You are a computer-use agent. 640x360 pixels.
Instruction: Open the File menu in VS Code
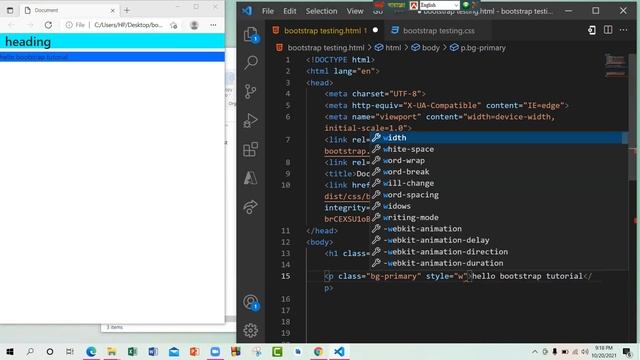[x=268, y=11]
